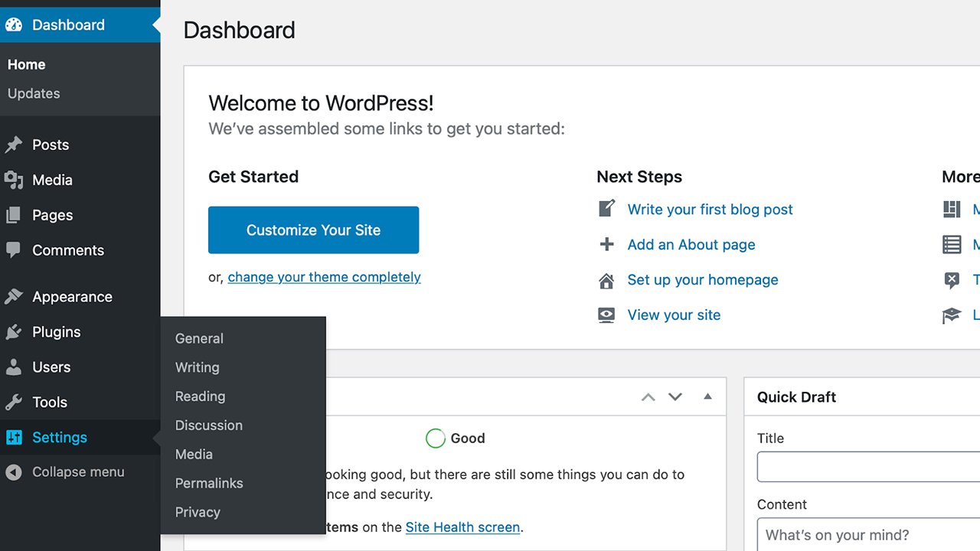Follow the change your theme completely link
This screenshot has height=551, width=980.
coord(324,277)
